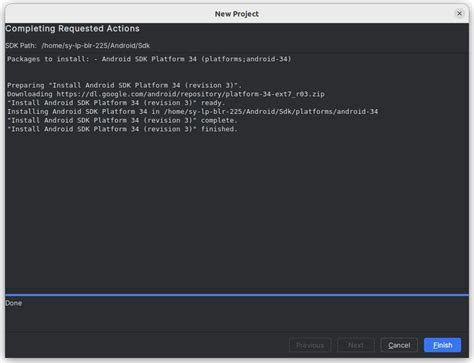
Task: Click the dl.google.com download URL line
Action: tap(166, 94)
